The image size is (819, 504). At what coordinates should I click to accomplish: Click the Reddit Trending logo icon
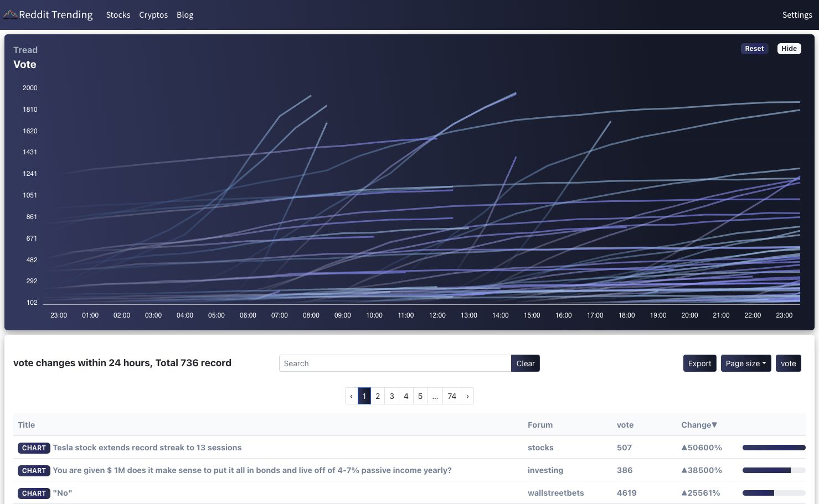coord(10,15)
